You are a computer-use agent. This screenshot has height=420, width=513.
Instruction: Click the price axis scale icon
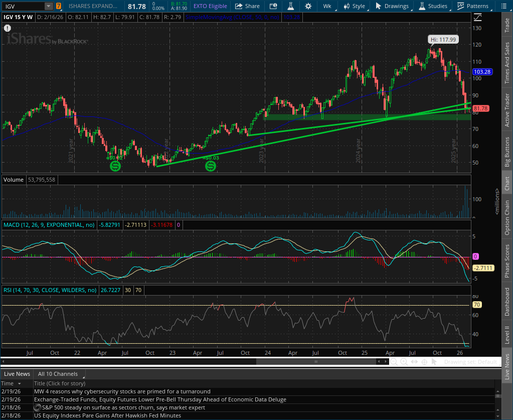point(477,17)
